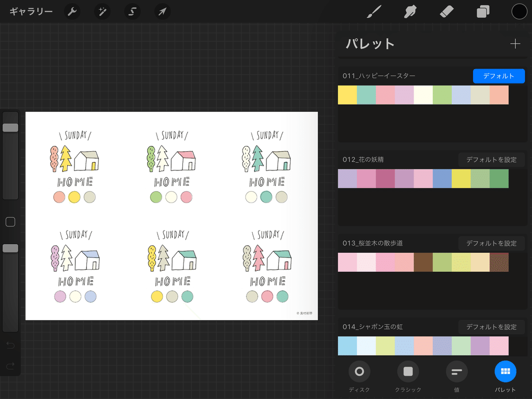Click the undo arrow in sidebar
The height and width of the screenshot is (399, 532).
[10, 345]
